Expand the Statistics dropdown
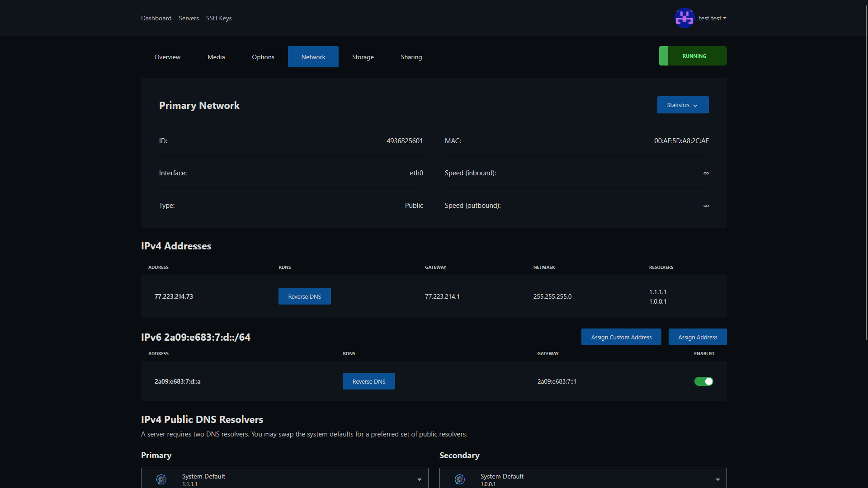The height and width of the screenshot is (488, 868). pyautogui.click(x=683, y=105)
